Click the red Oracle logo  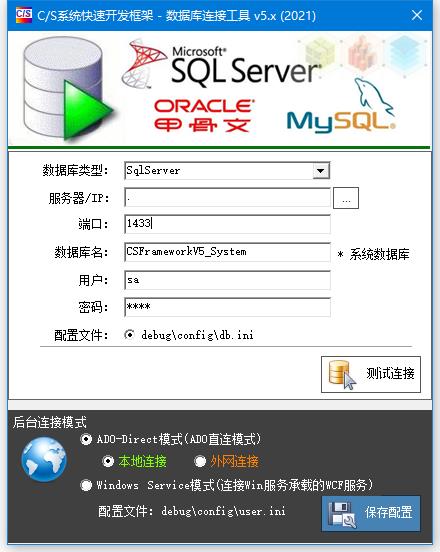[x=204, y=116]
